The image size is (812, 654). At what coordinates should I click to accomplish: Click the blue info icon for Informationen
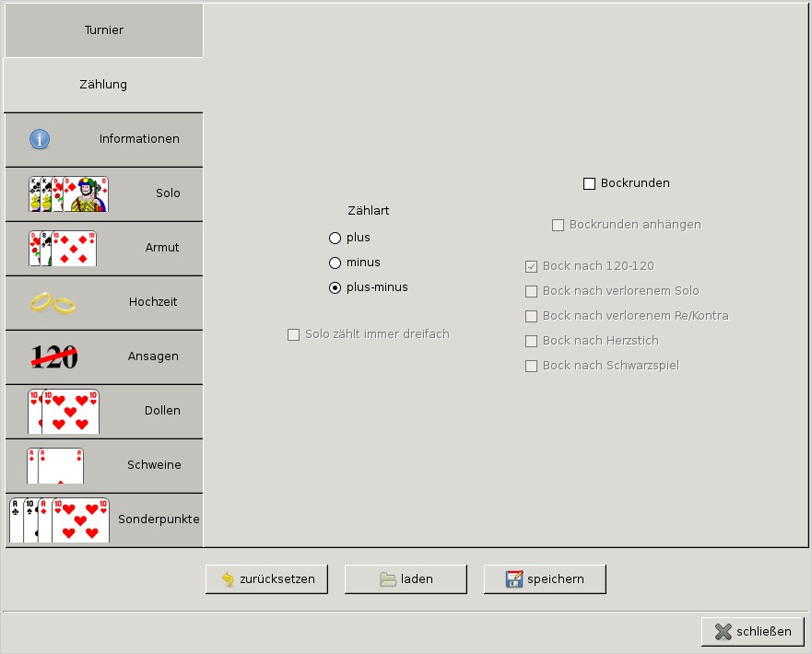pos(40,139)
